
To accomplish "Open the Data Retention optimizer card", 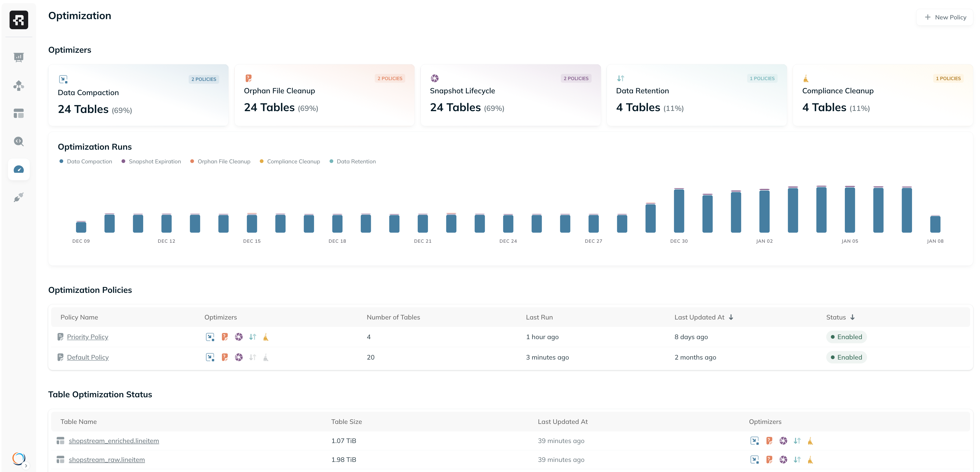I will [696, 95].
